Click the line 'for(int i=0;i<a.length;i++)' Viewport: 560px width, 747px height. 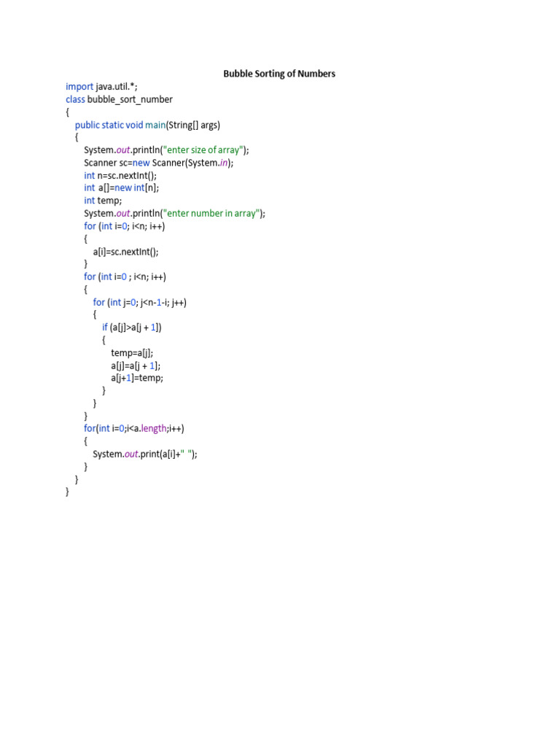point(134,429)
